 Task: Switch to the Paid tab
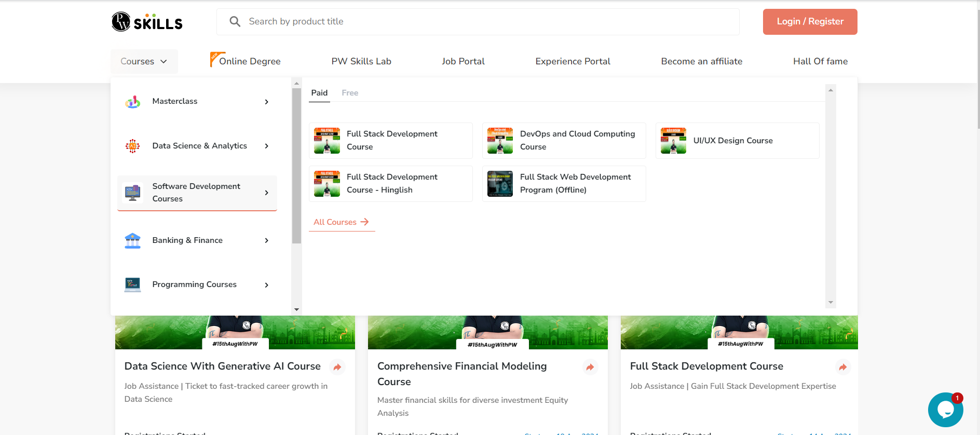tap(319, 93)
